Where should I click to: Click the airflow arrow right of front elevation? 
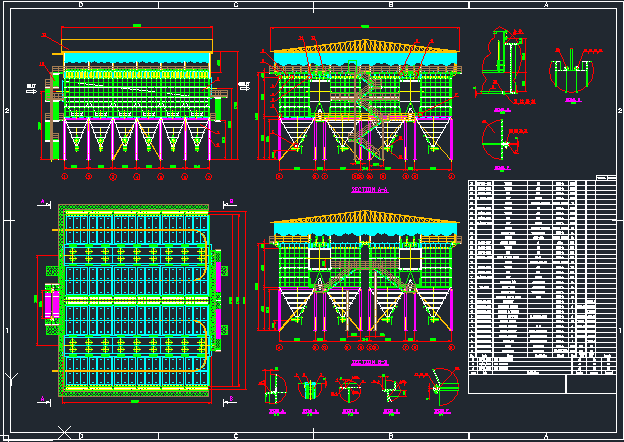[x=244, y=86]
